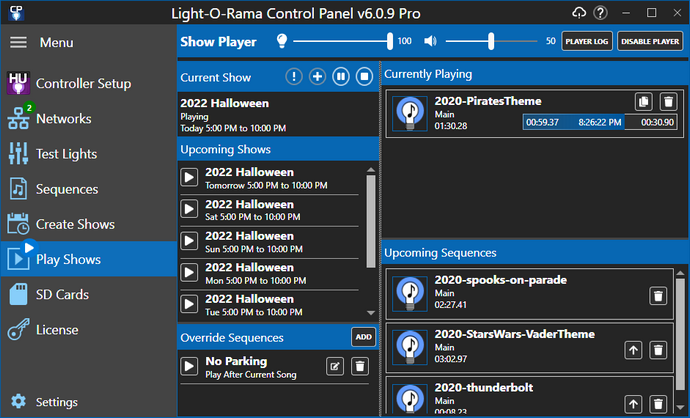Delete 2020-thunderbolt from upcoming sequences
The image size is (690, 418).
click(658, 404)
